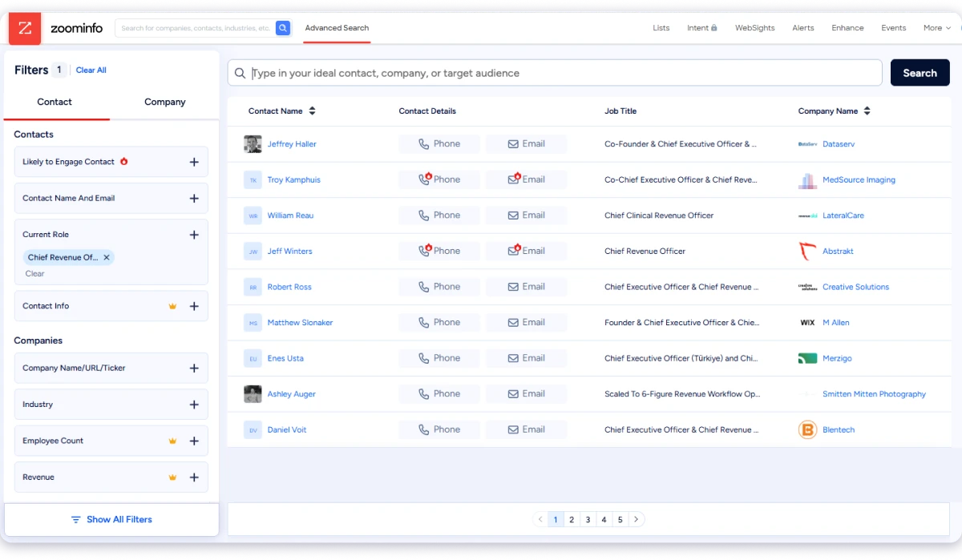962x560 pixels.
Task: Open Enhance in the top navigation
Action: pos(847,28)
